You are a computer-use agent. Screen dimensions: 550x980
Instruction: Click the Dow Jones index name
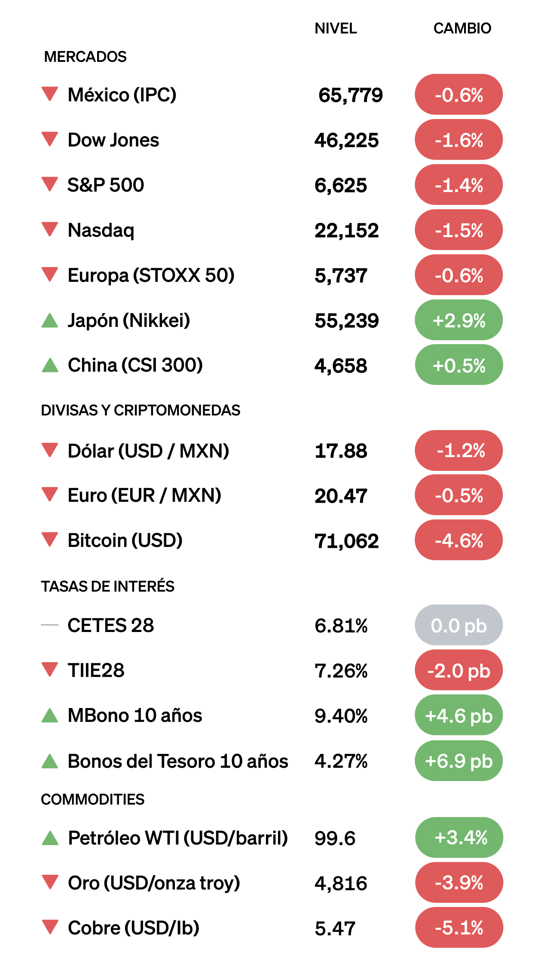coord(113,140)
